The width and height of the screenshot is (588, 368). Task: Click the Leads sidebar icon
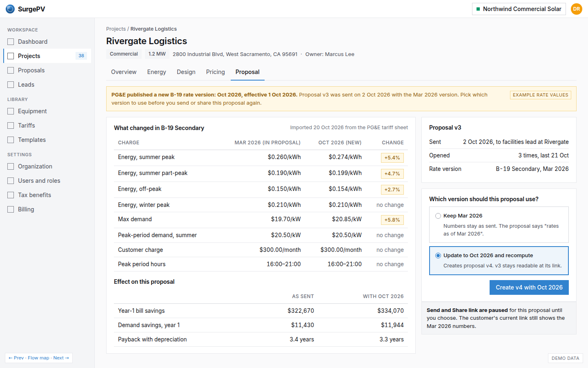pyautogui.click(x=11, y=85)
